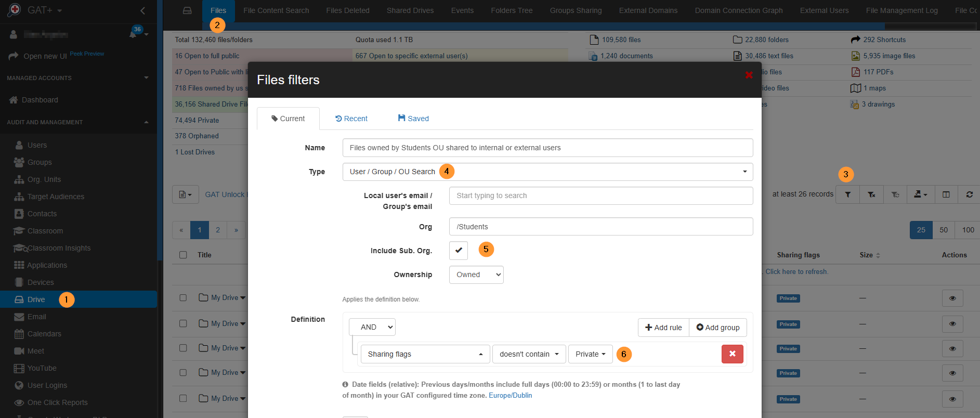Open Contacts in sidebar
The width and height of the screenshot is (980, 418).
(42, 214)
